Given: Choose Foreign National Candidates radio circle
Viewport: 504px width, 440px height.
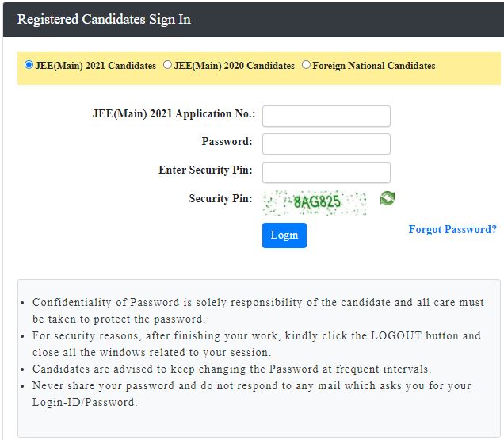Looking at the screenshot, I should 306,65.
